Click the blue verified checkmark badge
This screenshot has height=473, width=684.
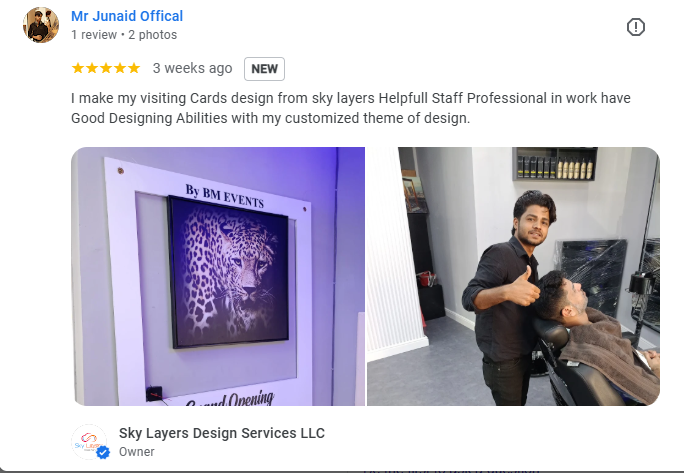(103, 453)
